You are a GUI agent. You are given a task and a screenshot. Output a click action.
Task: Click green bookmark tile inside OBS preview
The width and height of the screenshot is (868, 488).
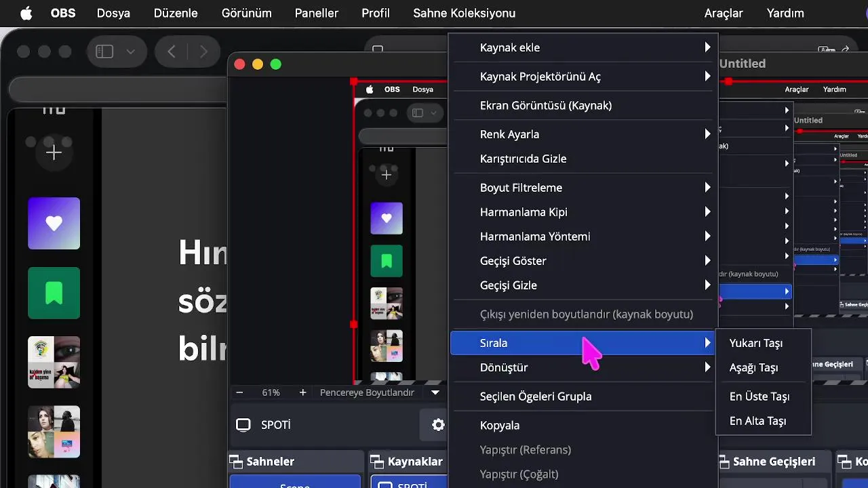pyautogui.click(x=387, y=261)
